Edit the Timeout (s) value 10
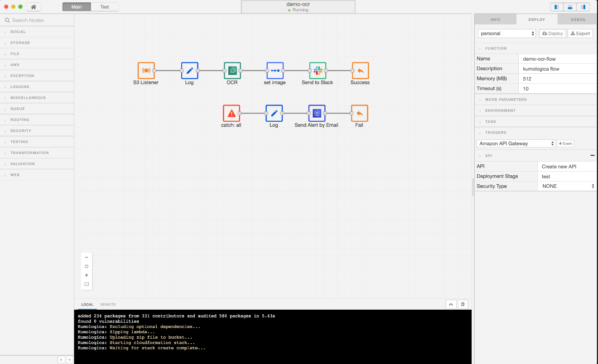The height and width of the screenshot is (364, 598). click(558, 89)
